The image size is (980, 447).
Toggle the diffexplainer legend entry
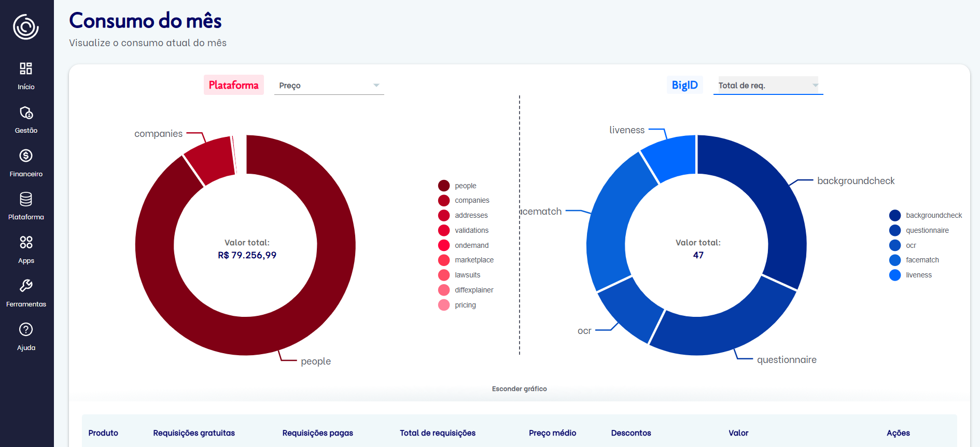click(x=466, y=290)
